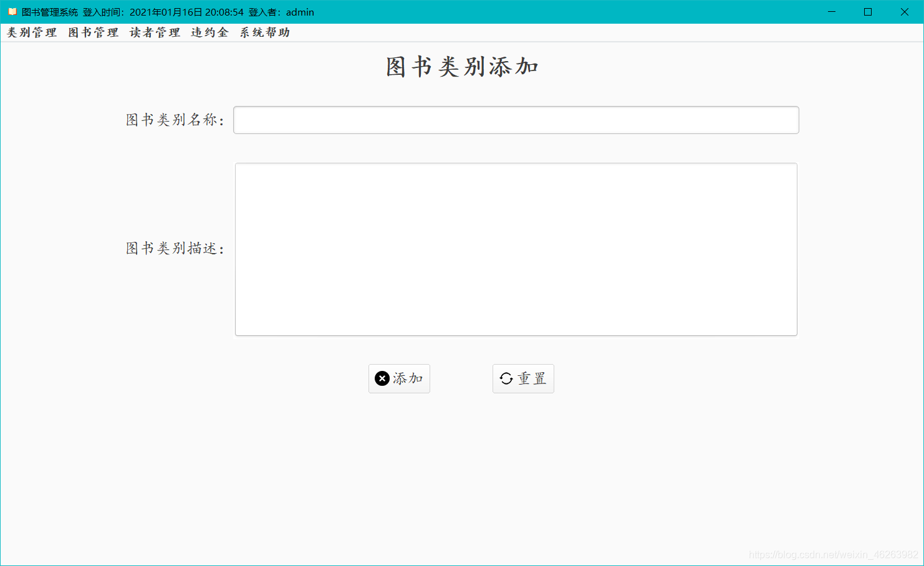
Task: Minimize the 图书管理系统 window
Action: (x=831, y=12)
